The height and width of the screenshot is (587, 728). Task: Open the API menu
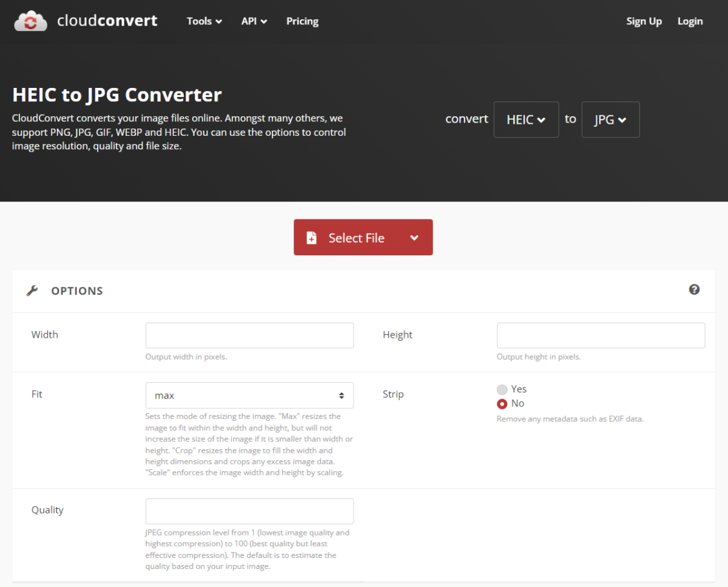(x=254, y=21)
